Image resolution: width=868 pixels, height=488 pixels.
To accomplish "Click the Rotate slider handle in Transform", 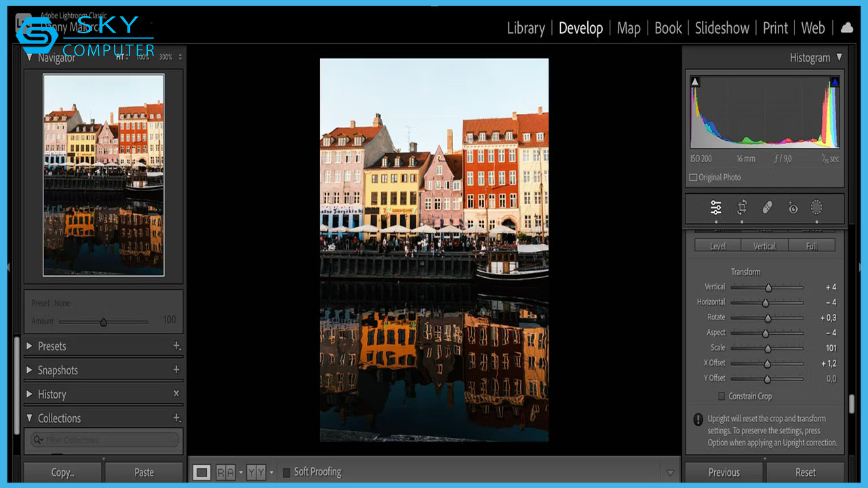I will 768,318.
